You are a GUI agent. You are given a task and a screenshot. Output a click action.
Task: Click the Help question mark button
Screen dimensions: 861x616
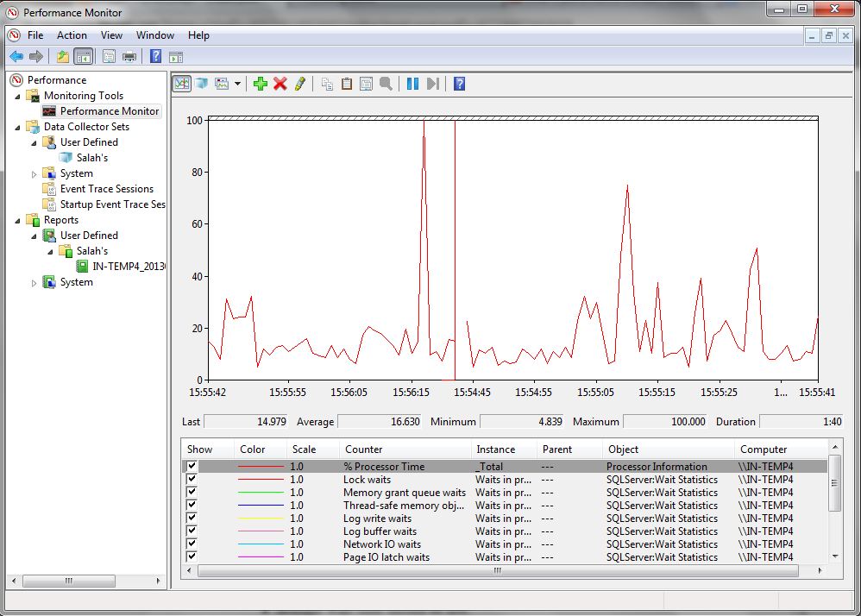click(x=459, y=83)
